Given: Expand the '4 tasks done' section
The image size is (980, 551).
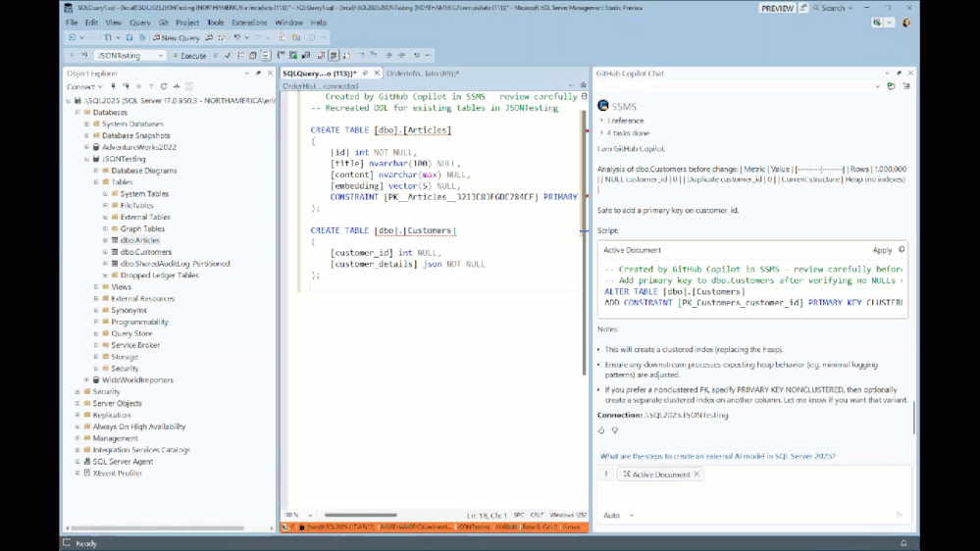Looking at the screenshot, I should click(626, 132).
